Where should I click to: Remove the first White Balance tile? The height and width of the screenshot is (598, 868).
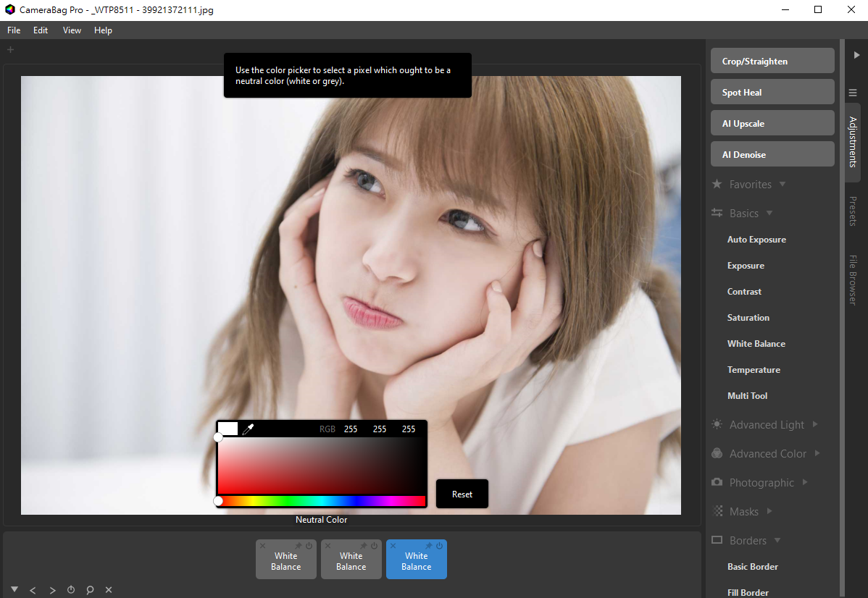[263, 546]
